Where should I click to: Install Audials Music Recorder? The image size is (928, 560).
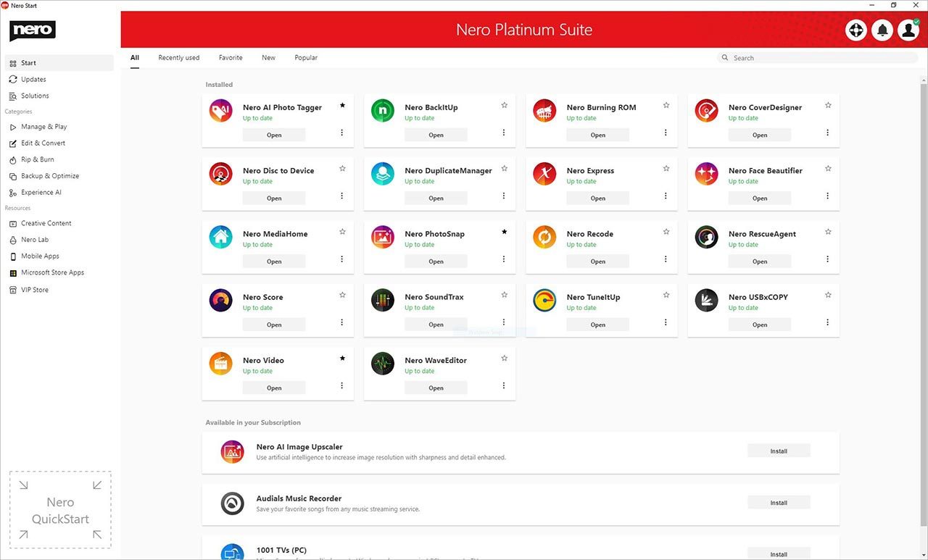(x=779, y=503)
